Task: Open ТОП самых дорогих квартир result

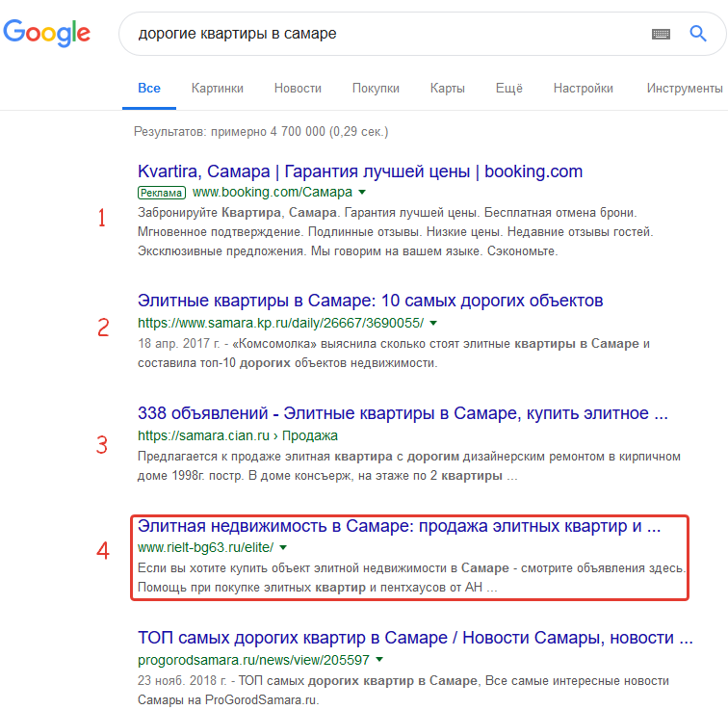Action: point(415,638)
